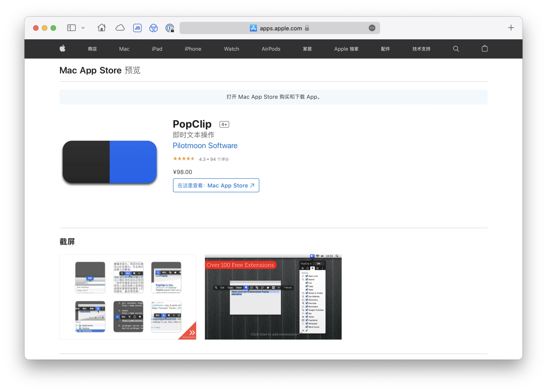Open the Over 100 Free Extensions screenshot
Screen dimensions: 547x392
(x=273, y=297)
